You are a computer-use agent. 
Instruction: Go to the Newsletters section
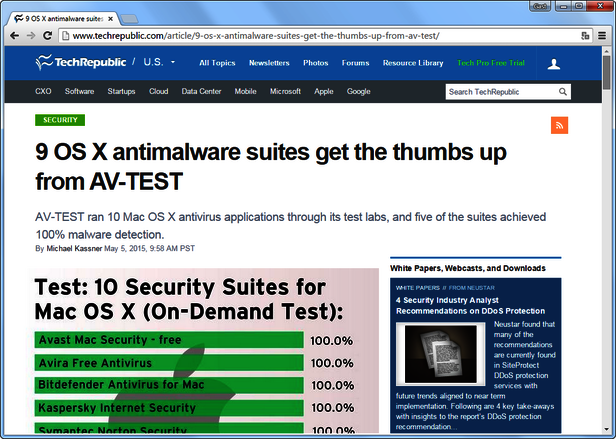(269, 63)
